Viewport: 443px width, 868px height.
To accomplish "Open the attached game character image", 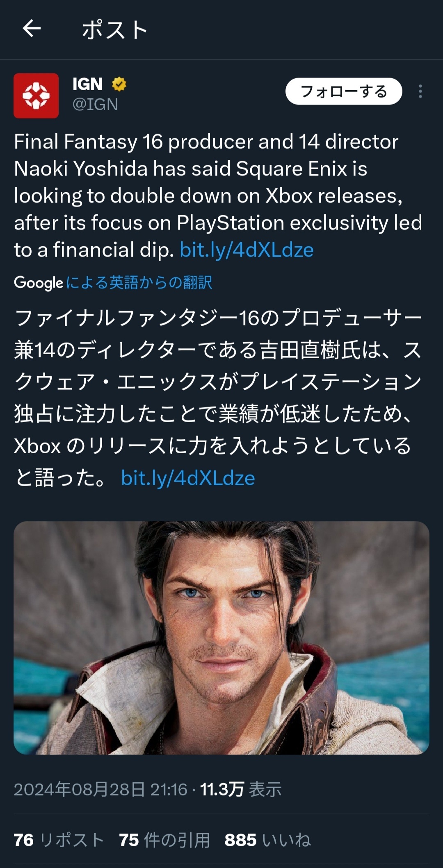I will 221,638.
